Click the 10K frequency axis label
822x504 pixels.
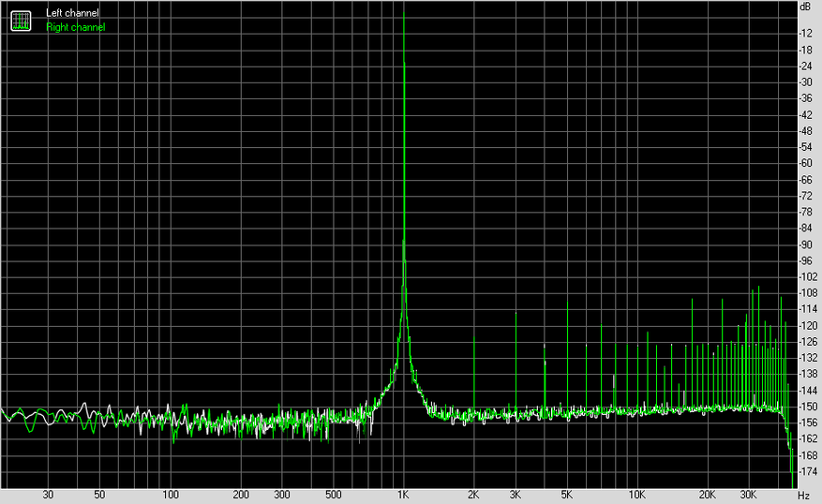(x=637, y=495)
